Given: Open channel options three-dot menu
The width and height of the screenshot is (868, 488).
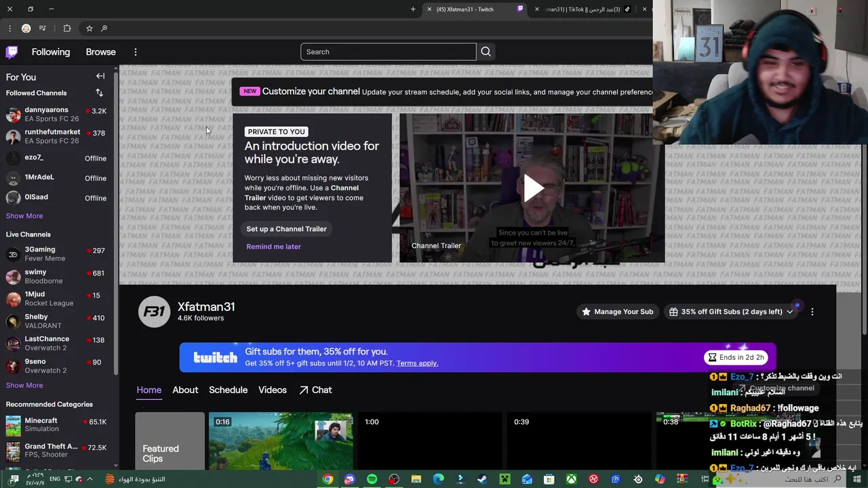Looking at the screenshot, I should tap(812, 312).
